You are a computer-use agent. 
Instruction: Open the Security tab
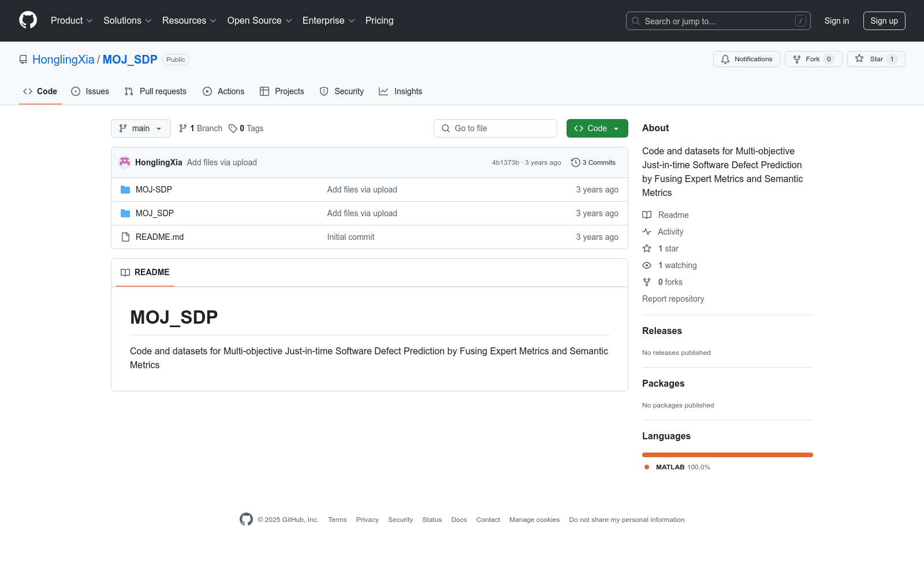pos(342,91)
